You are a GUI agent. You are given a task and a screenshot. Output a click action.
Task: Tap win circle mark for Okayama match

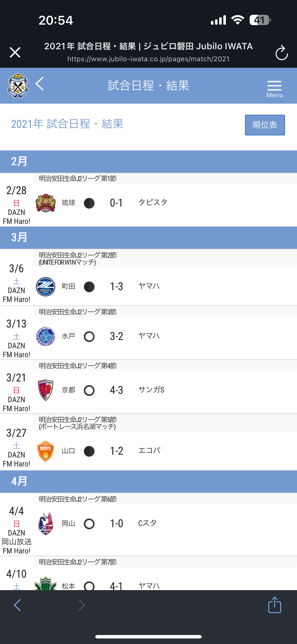pyautogui.click(x=89, y=524)
